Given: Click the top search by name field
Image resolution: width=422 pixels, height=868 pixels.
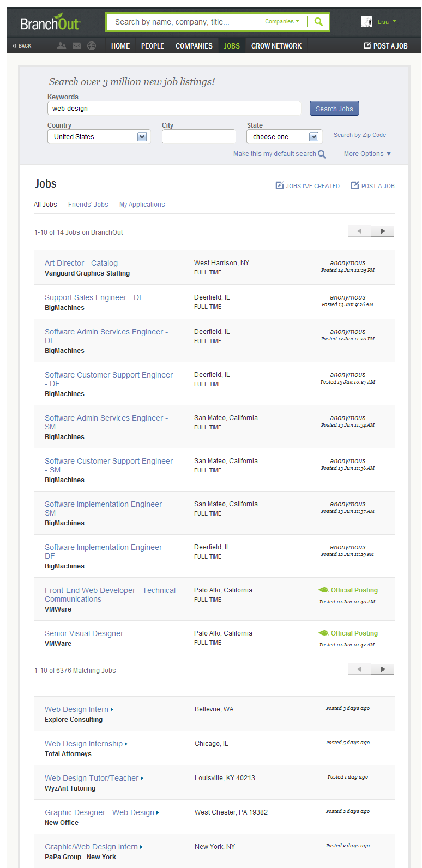Looking at the screenshot, I should click(185, 22).
